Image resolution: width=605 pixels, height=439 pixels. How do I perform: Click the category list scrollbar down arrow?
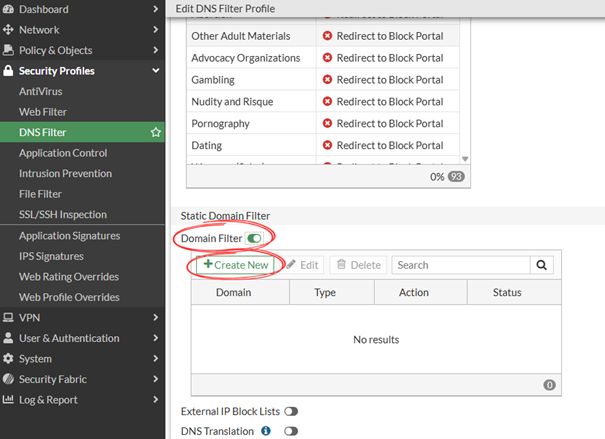(x=464, y=158)
